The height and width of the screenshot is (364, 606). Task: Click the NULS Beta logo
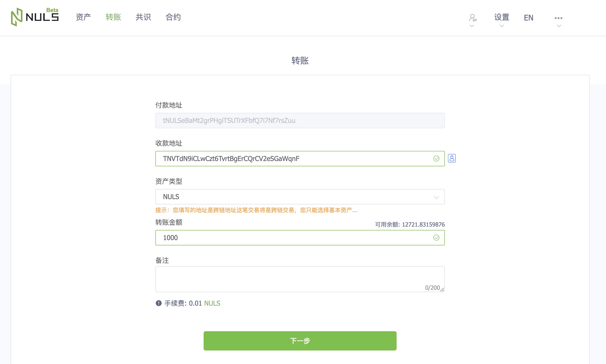(x=34, y=17)
